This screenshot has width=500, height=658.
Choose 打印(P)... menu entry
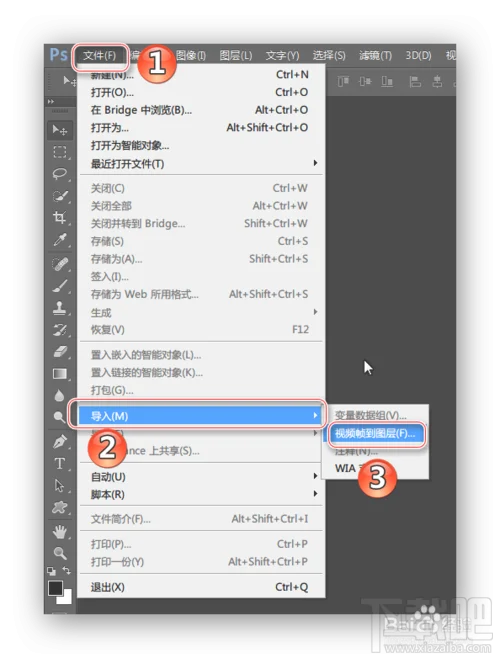click(200, 544)
